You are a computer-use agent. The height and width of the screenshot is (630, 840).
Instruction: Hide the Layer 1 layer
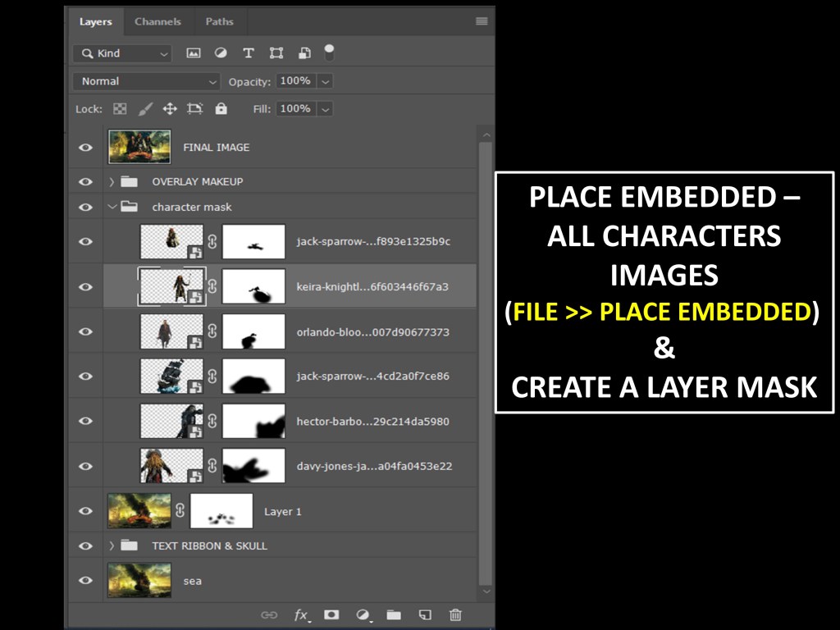[x=85, y=511]
